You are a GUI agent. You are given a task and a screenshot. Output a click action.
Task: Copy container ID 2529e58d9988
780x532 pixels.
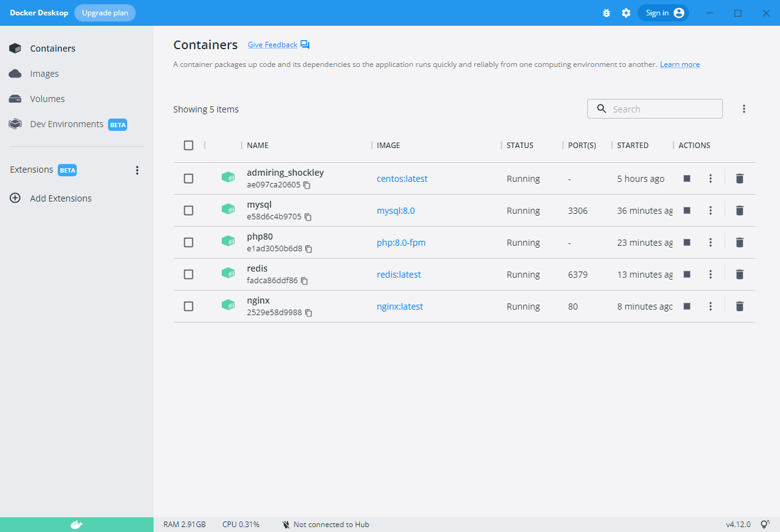[x=309, y=313]
